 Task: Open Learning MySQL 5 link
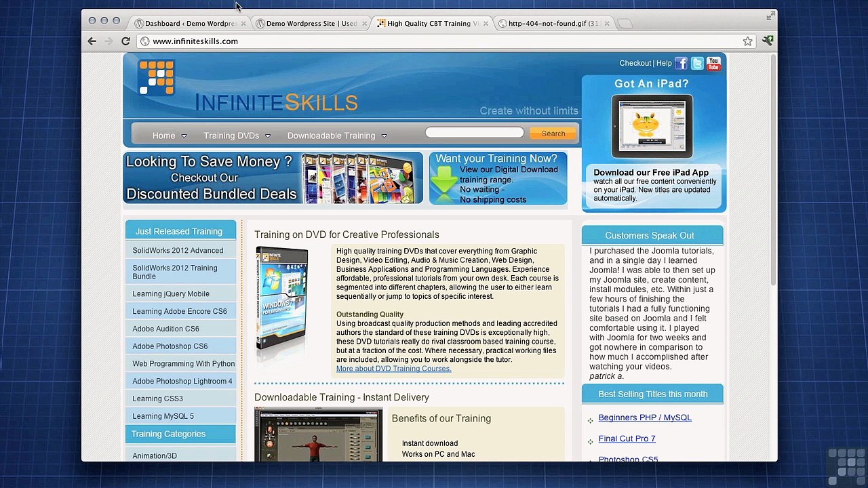(x=163, y=417)
